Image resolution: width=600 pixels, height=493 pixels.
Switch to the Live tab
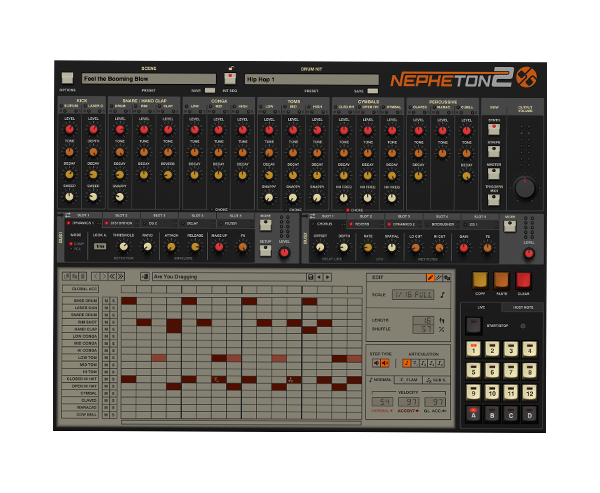(481, 307)
